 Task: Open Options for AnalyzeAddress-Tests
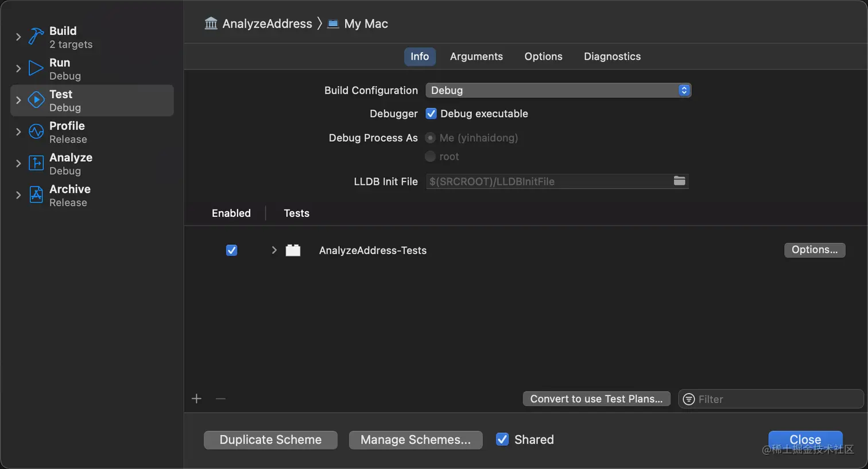pyautogui.click(x=814, y=250)
